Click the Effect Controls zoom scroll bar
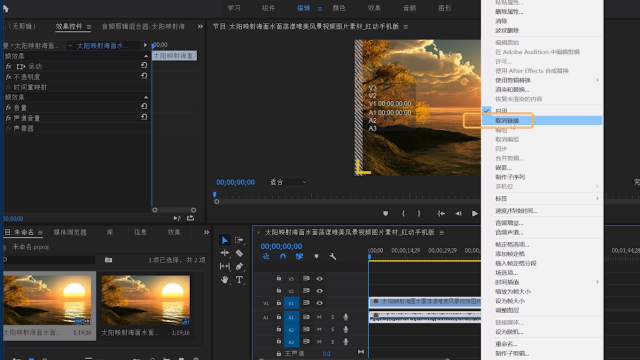The image size is (640, 360). click(174, 210)
